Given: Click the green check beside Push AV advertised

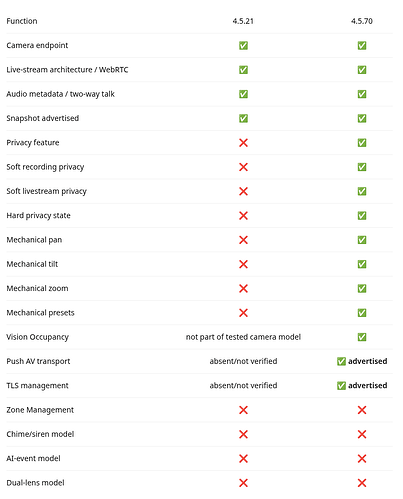Looking at the screenshot, I should (341, 361).
